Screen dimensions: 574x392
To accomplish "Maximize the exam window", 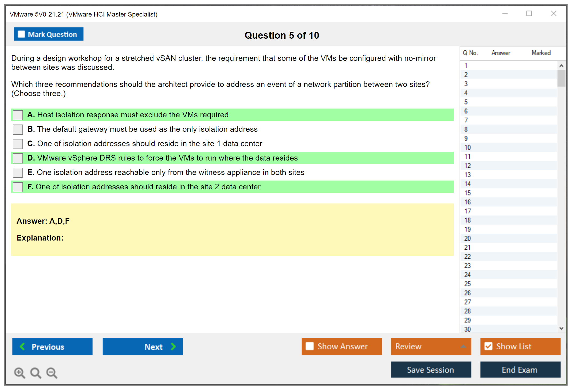I will pos(529,14).
